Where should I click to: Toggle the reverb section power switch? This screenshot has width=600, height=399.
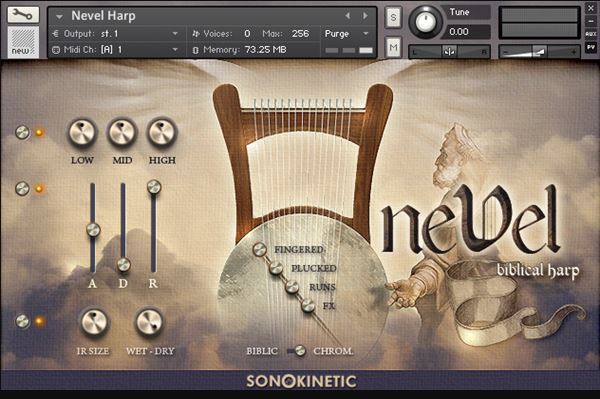[x=22, y=321]
